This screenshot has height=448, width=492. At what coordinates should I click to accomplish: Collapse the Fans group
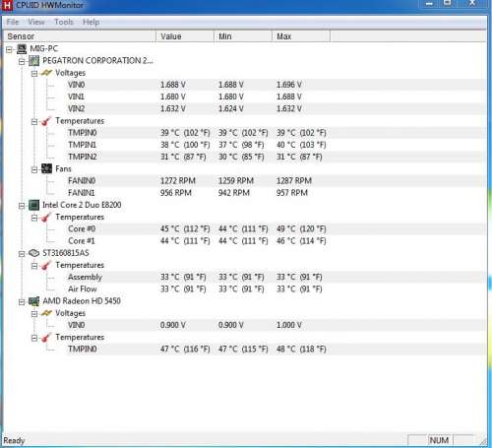click(x=34, y=169)
